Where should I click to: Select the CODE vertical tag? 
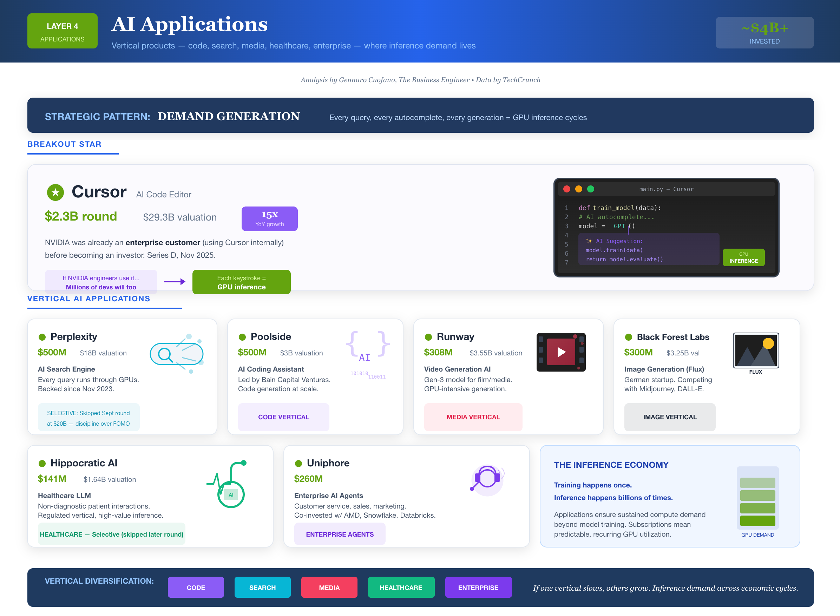coord(196,587)
